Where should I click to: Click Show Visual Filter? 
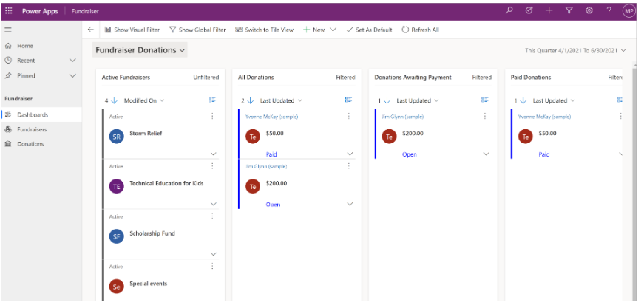(x=132, y=30)
